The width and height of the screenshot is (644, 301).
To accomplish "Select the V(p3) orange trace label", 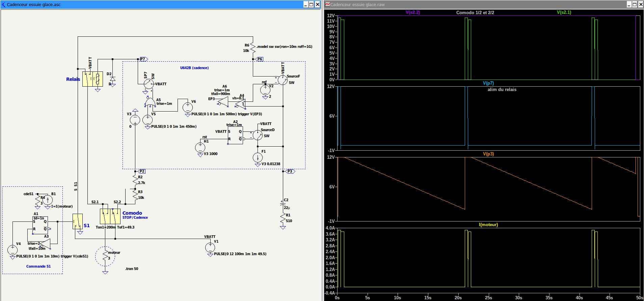I will 488,154.
